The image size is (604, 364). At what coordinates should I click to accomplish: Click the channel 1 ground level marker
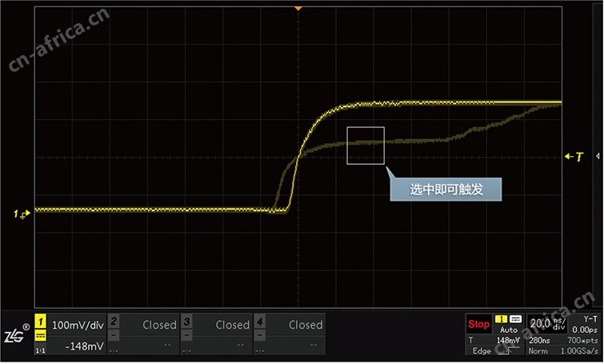(22, 214)
